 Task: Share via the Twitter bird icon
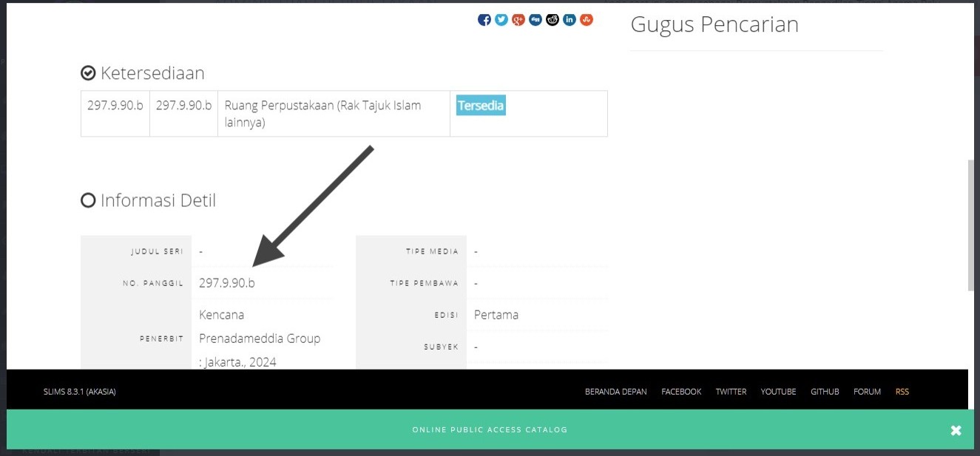pyautogui.click(x=501, y=20)
